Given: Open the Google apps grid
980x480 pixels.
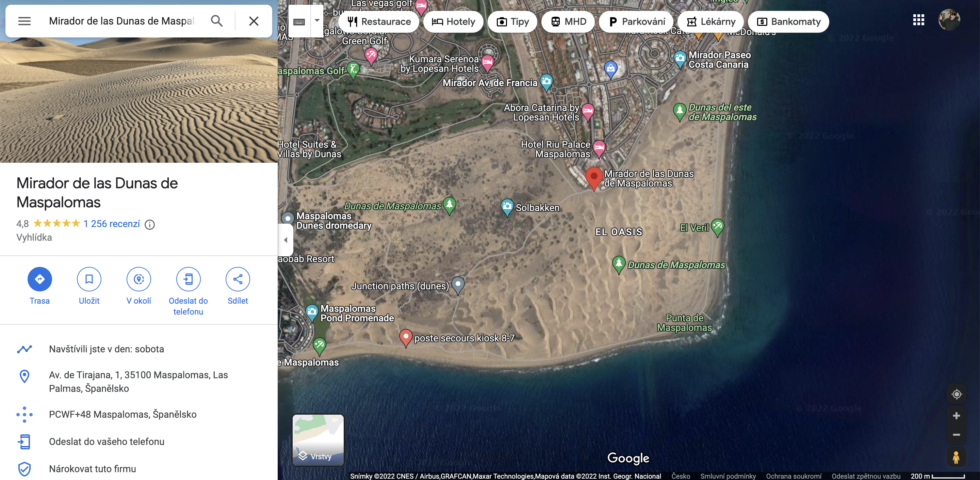Looking at the screenshot, I should pyautogui.click(x=918, y=20).
